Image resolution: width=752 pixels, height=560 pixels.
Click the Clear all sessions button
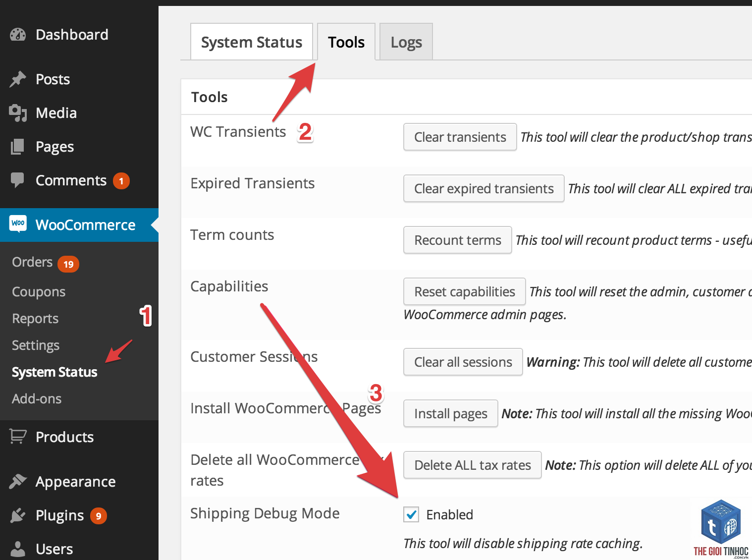pos(463,362)
